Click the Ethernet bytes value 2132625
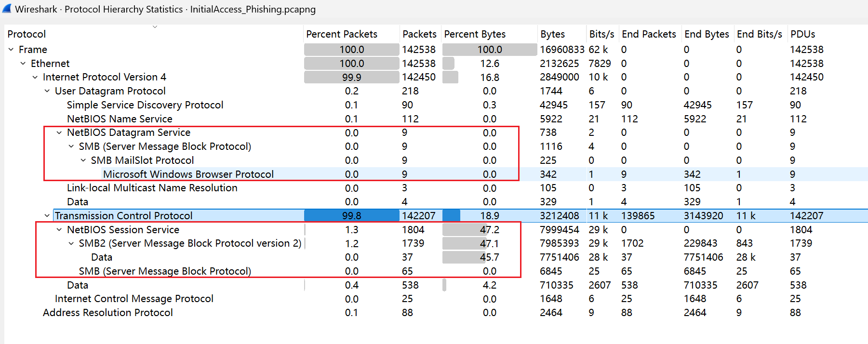868x344 pixels. 559,64
